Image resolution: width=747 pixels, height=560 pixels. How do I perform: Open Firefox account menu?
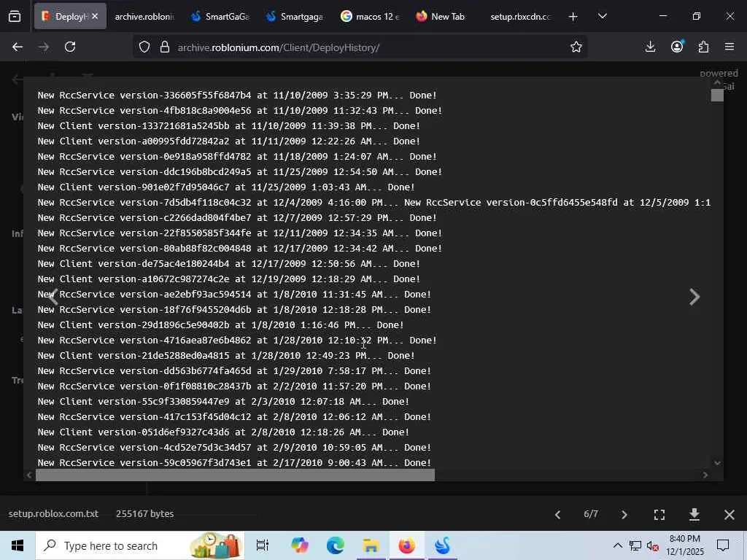(x=677, y=47)
